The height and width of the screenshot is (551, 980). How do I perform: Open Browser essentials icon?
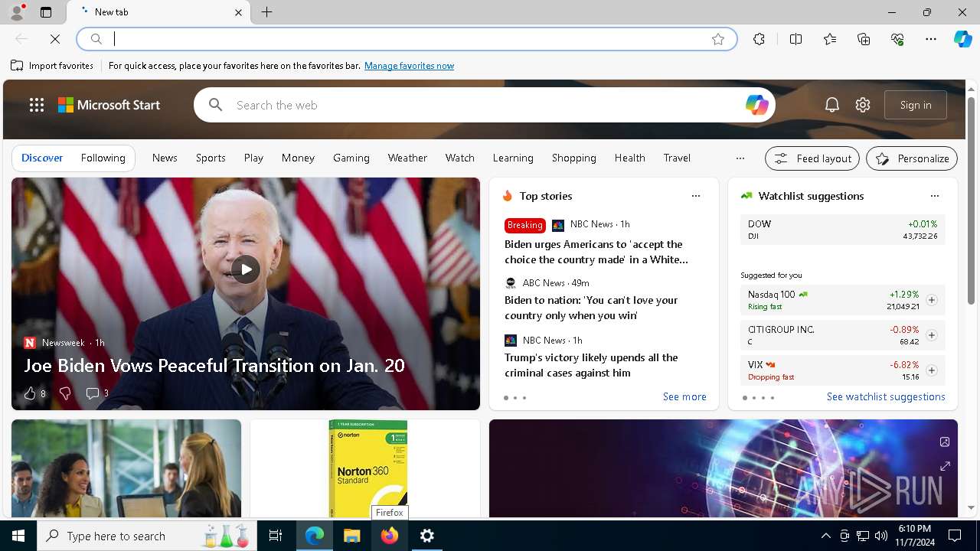(898, 39)
